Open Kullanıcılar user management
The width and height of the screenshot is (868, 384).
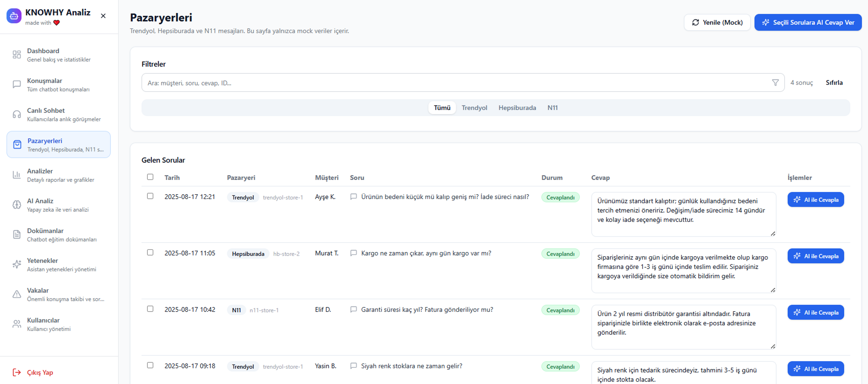tap(59, 324)
